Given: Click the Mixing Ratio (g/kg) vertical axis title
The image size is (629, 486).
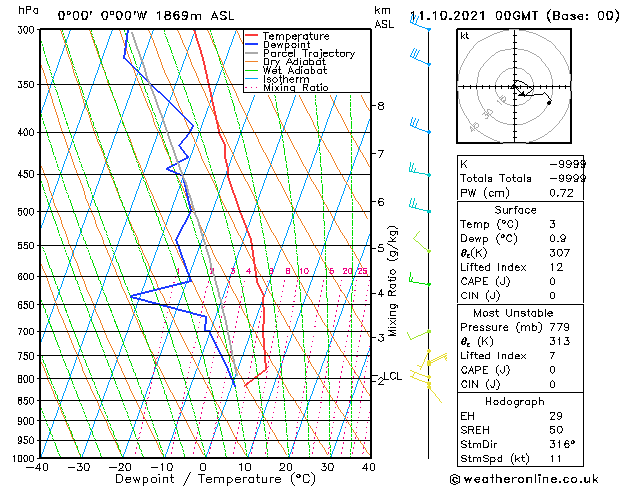Looking at the screenshot, I should tap(392, 281).
